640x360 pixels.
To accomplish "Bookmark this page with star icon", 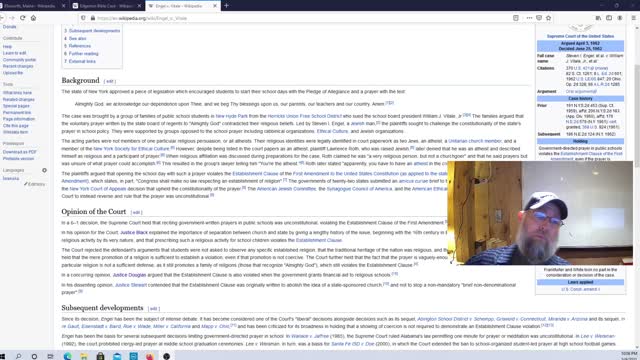I will [549, 18].
